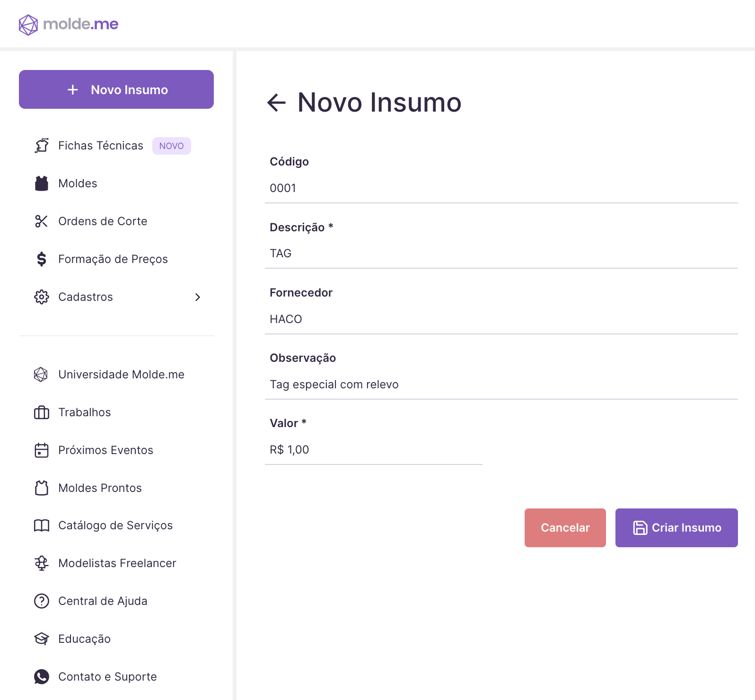Open Próximos Eventos menu item
This screenshot has width=755, height=700.
pos(116,450)
